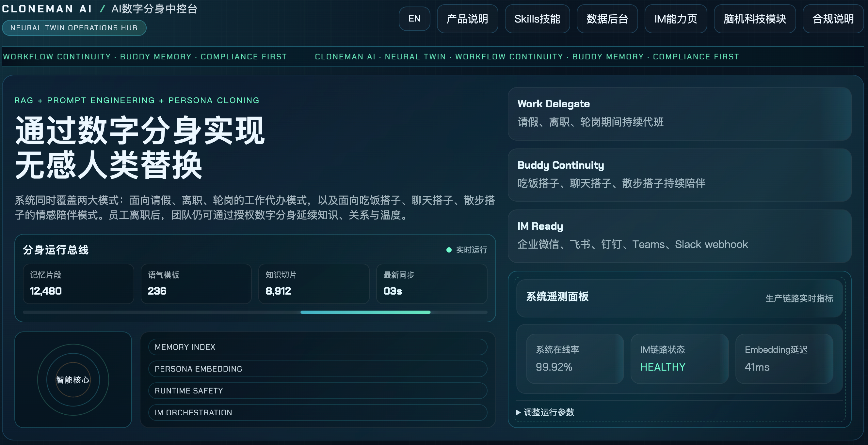This screenshot has height=445, width=868.
Task: Select the 脑机科技模块 nav button
Action: click(x=754, y=19)
